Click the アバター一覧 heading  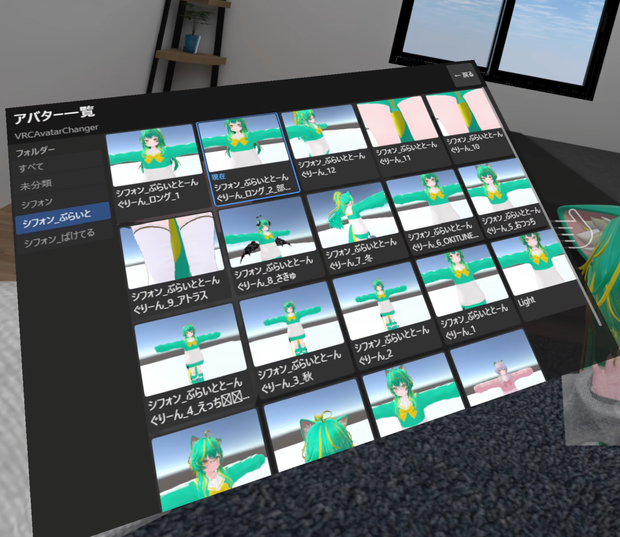[55, 115]
